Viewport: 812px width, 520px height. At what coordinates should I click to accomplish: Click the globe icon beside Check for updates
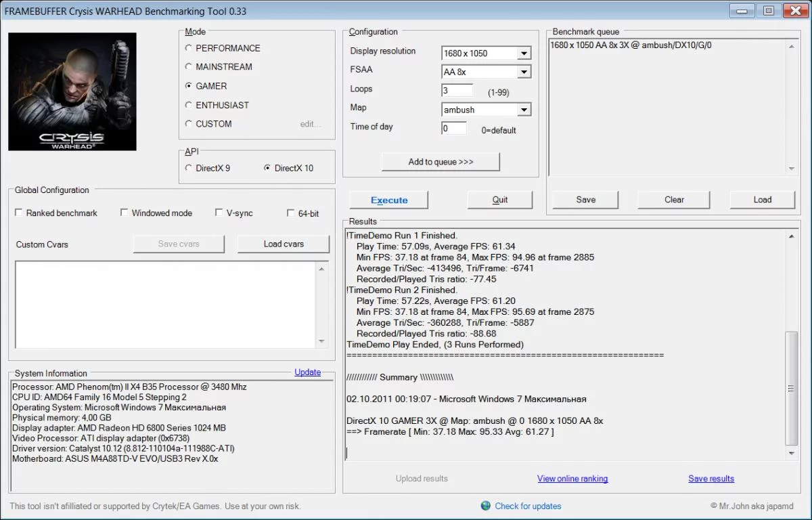pos(486,506)
